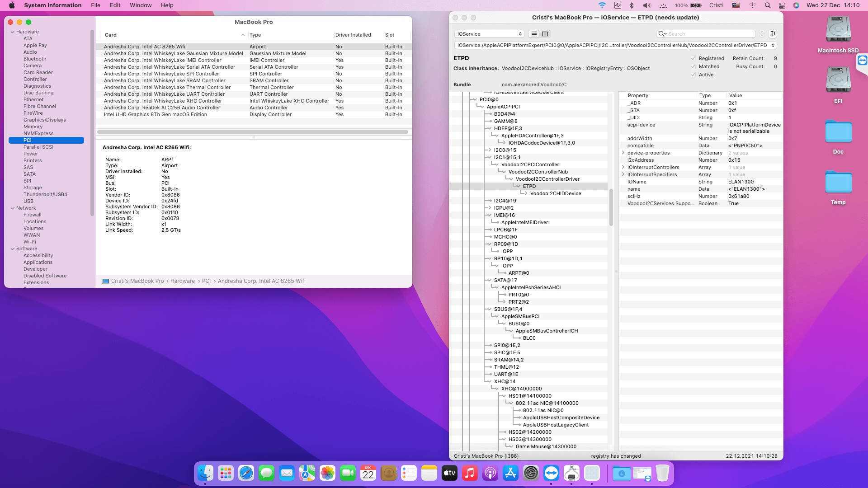The height and width of the screenshot is (488, 868).
Task: Open Music from the Dock
Action: (x=470, y=473)
